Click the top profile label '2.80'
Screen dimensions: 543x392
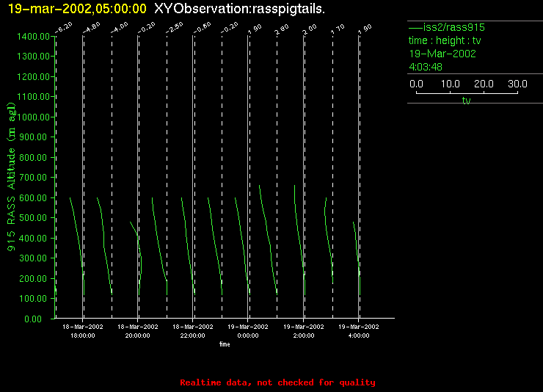(282, 29)
